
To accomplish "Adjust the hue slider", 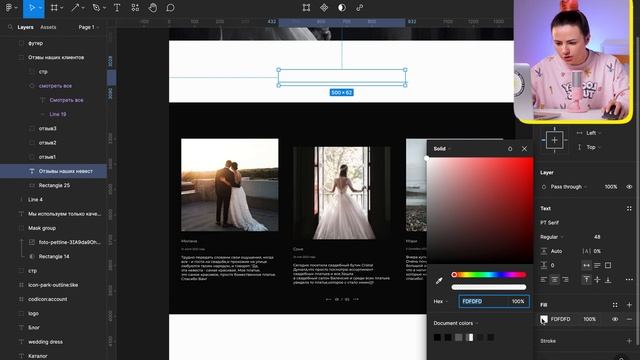I will pos(489,275).
